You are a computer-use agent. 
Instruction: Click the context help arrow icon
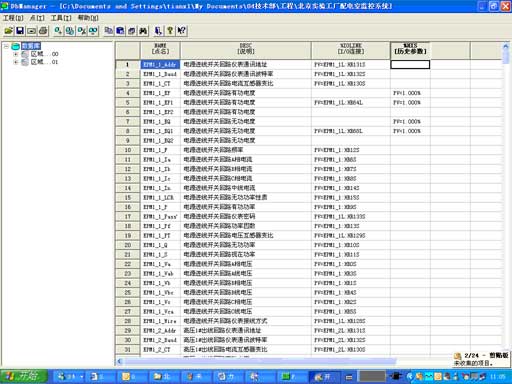click(181, 31)
